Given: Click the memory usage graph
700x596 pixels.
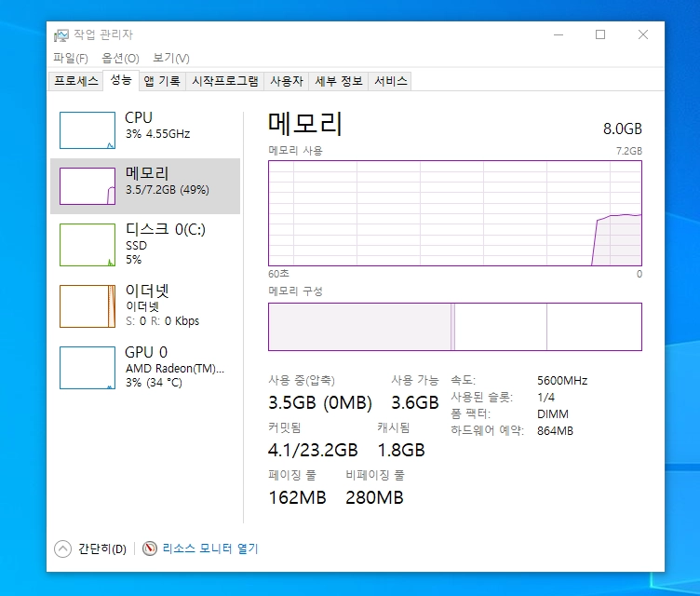Looking at the screenshot, I should 455,213.
